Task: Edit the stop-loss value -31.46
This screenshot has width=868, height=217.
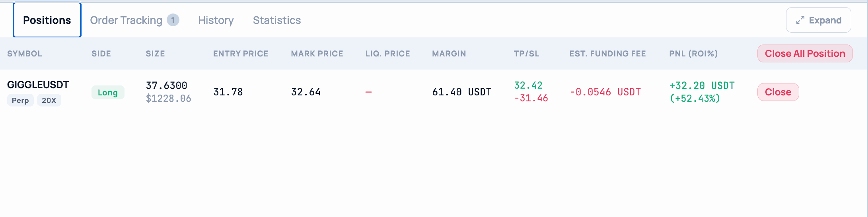Action: pos(531,98)
